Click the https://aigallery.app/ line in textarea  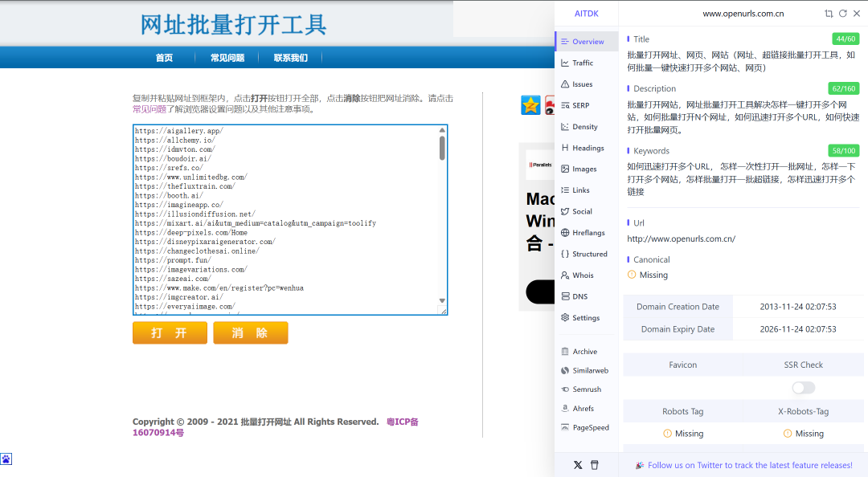pyautogui.click(x=178, y=131)
